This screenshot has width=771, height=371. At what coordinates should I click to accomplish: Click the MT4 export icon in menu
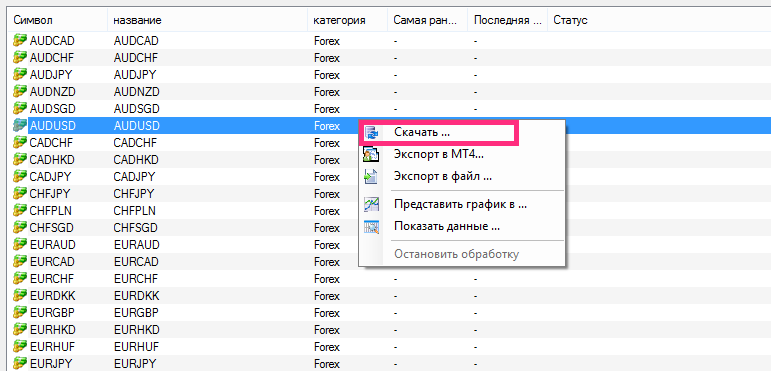click(371, 154)
